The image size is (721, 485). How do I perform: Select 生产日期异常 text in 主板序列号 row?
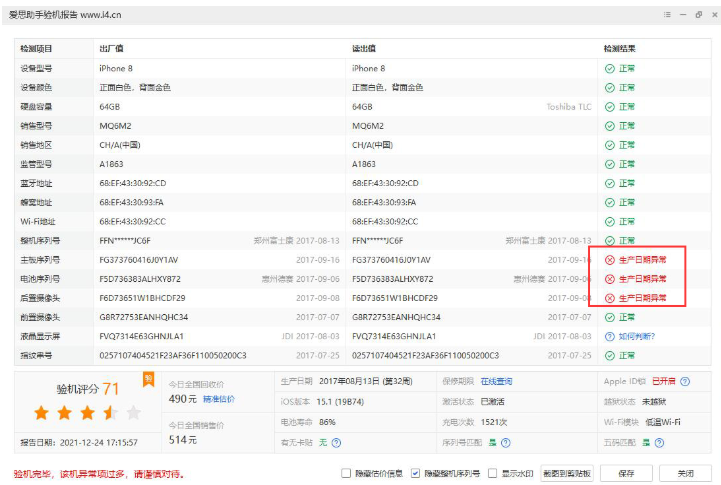click(x=642, y=260)
